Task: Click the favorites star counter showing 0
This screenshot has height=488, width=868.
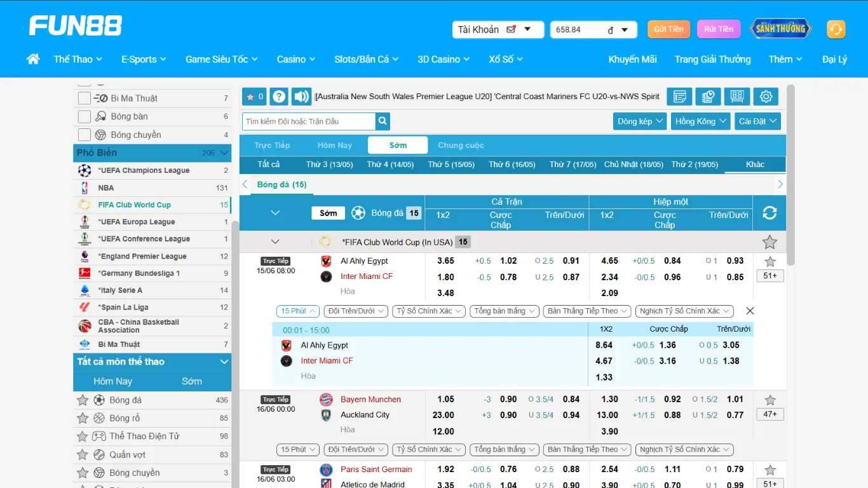Action: coord(254,97)
